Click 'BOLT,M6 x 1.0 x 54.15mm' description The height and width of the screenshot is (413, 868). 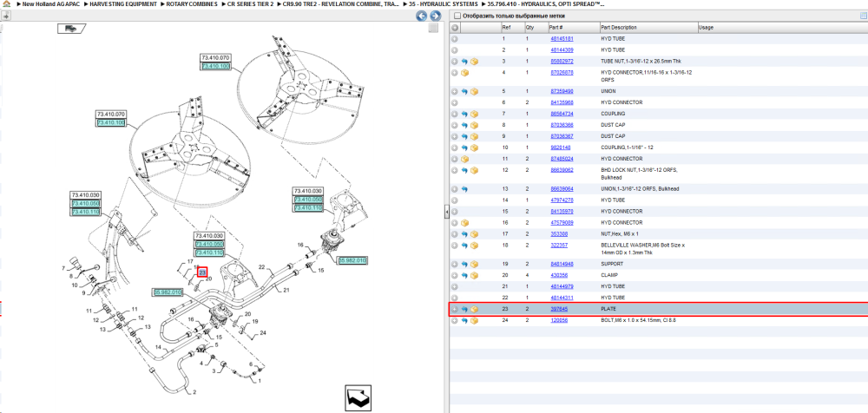(638, 320)
